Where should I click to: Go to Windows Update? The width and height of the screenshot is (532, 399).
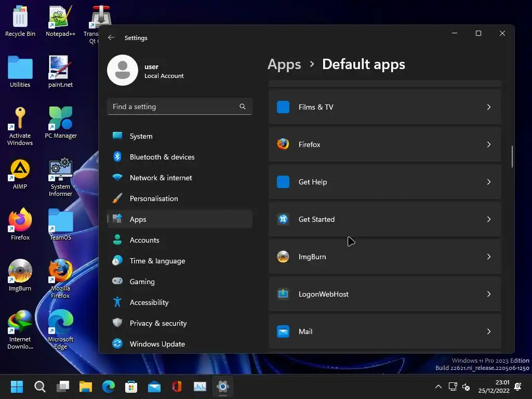pyautogui.click(x=179, y=344)
